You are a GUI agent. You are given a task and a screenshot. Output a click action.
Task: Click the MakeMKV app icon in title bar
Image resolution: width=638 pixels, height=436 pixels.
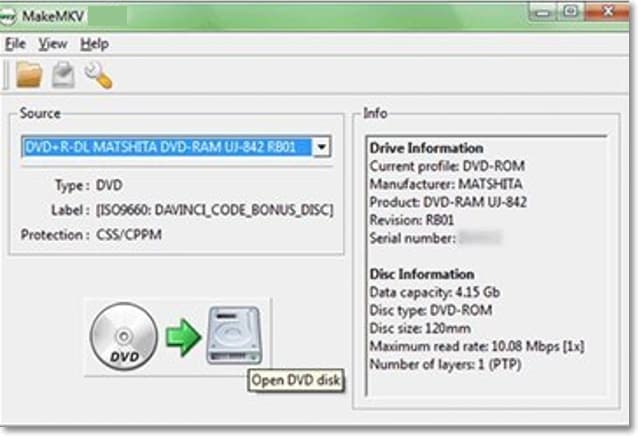(x=7, y=17)
